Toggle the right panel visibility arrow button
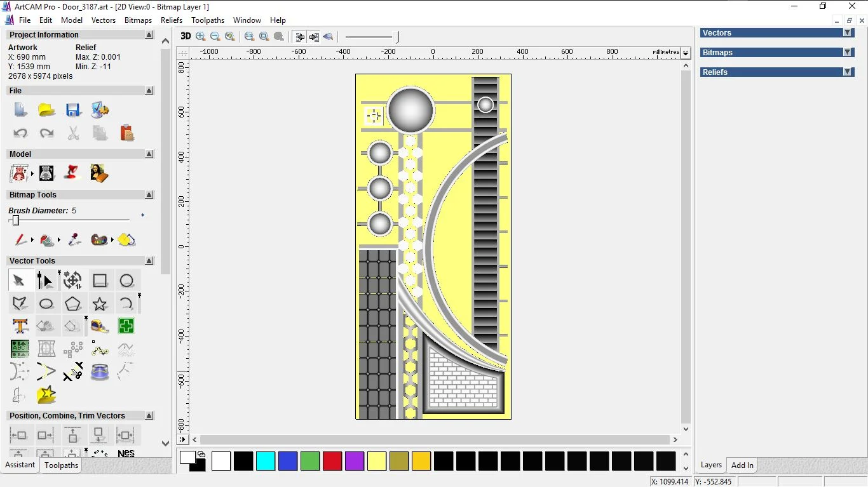 click(314, 37)
